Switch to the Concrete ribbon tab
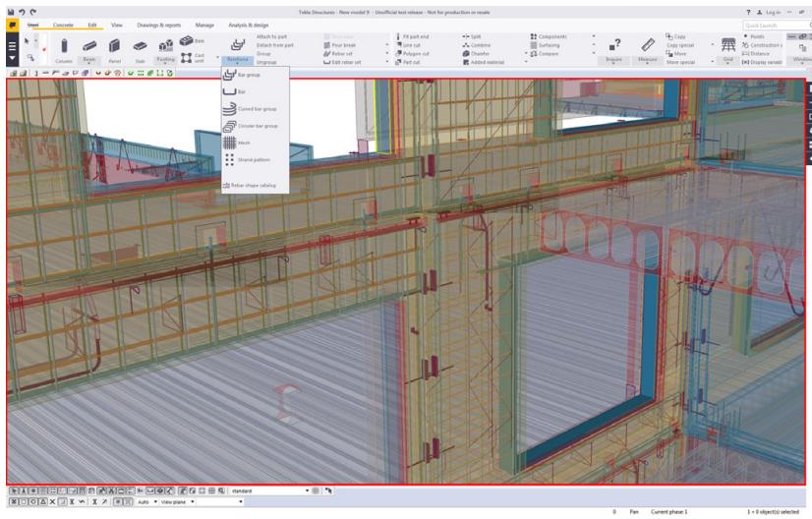 [63, 25]
